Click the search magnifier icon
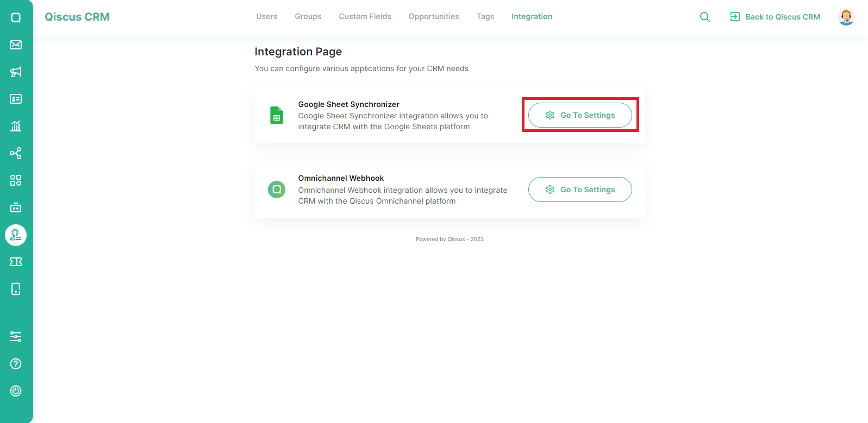Screen dimensions: 868x423 [x=705, y=17]
